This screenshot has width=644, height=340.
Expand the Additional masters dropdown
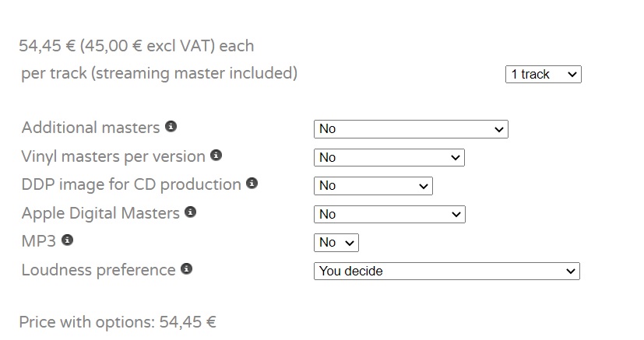(410, 129)
